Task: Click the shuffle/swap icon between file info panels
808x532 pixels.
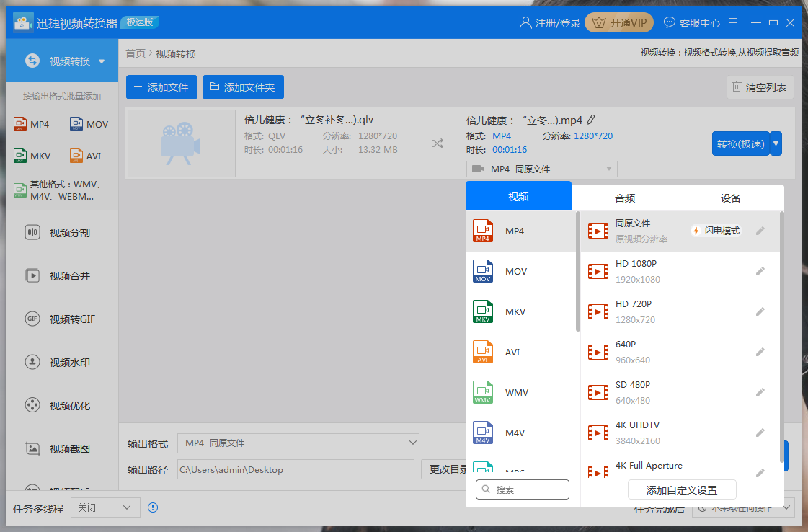Action: (438, 143)
